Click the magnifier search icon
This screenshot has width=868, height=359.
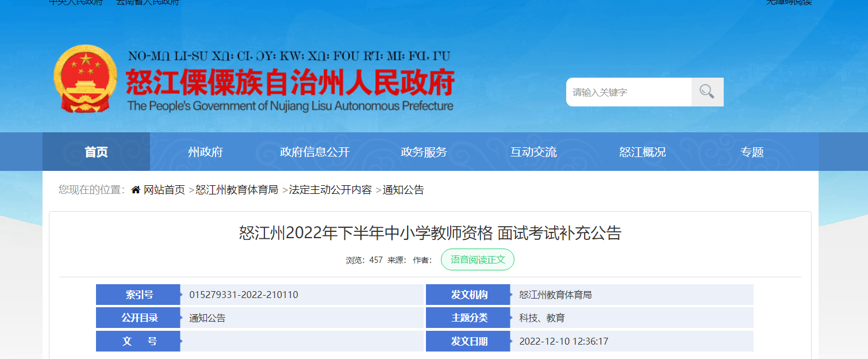point(707,92)
